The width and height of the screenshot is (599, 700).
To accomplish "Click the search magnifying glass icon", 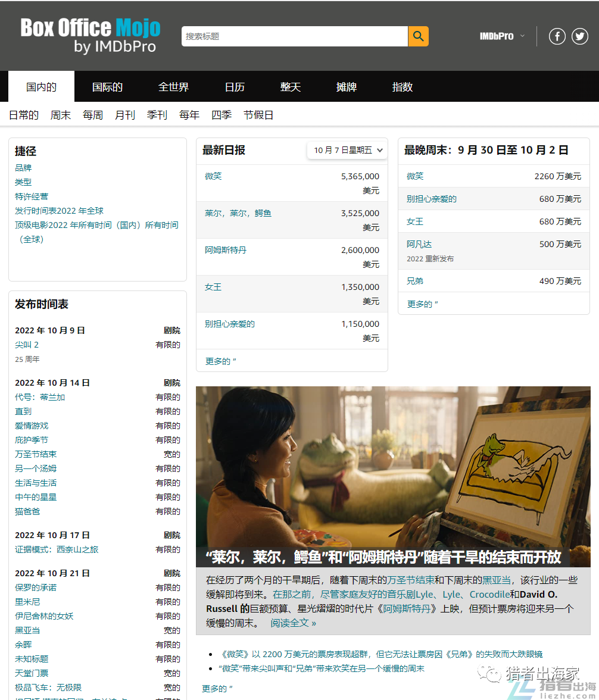I will tap(417, 36).
